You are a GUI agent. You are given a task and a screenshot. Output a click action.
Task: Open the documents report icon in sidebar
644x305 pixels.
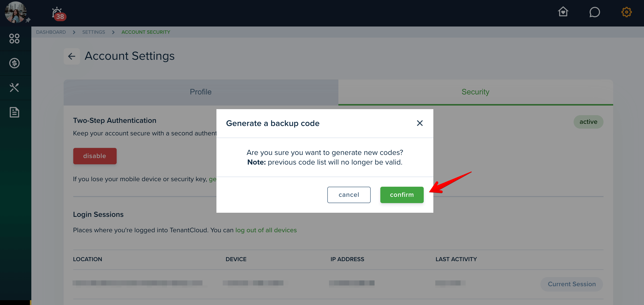click(x=14, y=112)
